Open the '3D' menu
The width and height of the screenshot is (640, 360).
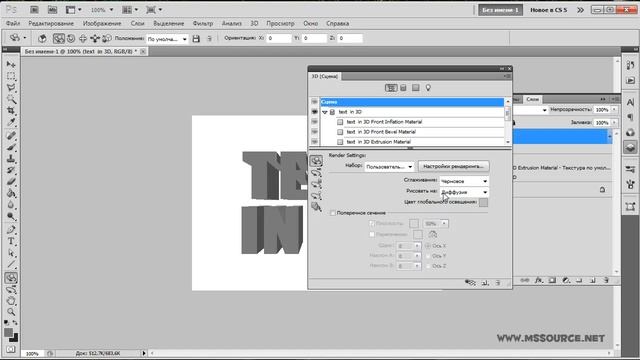tap(254, 24)
